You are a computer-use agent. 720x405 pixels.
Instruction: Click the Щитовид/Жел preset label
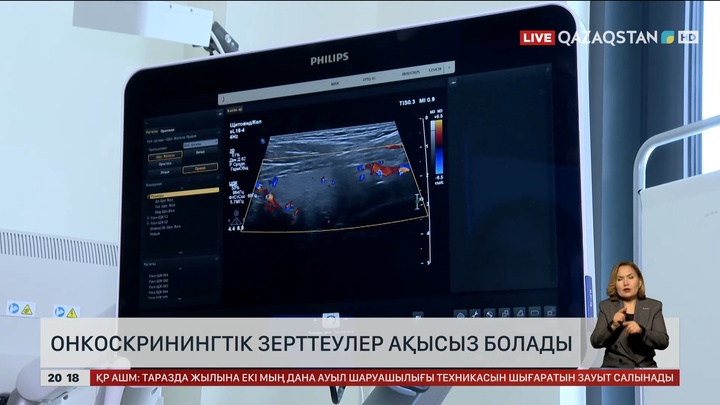coord(245,124)
